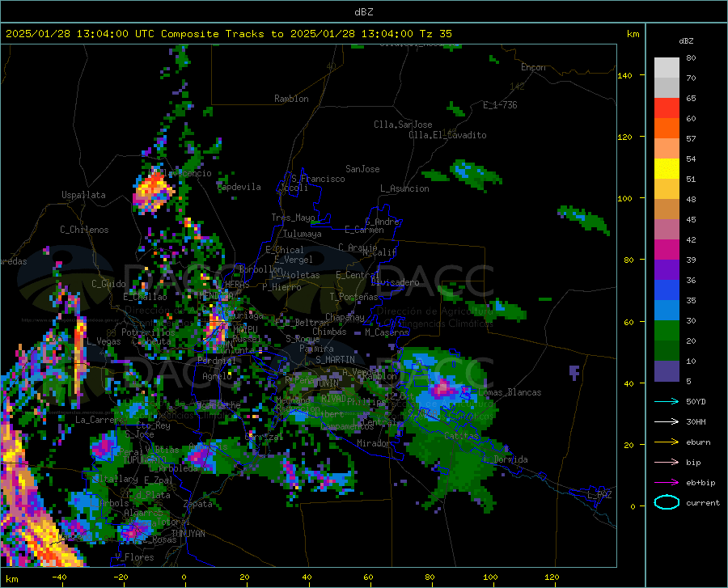The image size is (728, 588).
Task: Select the pink bip arrow symbol
Action: coord(667,463)
